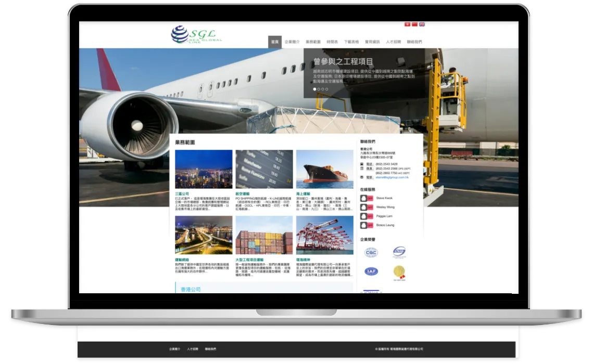Image resolution: width=593 pixels, height=364 pixels.
Task: Open the red port cranes thumbnail
Action: pyautogui.click(x=325, y=235)
